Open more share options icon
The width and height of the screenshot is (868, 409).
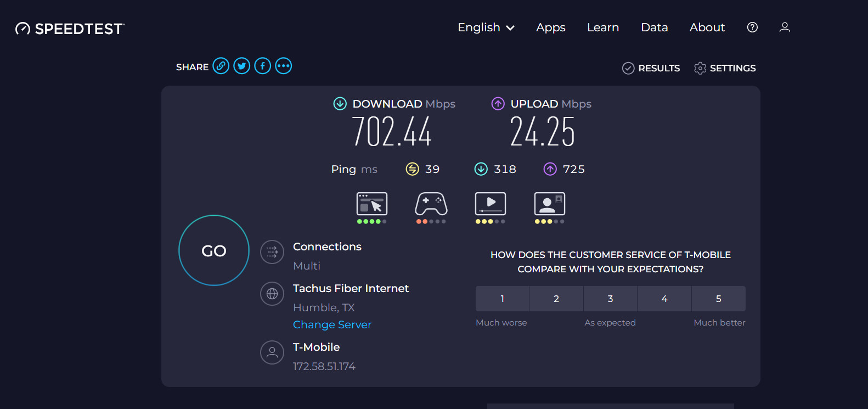tap(283, 66)
